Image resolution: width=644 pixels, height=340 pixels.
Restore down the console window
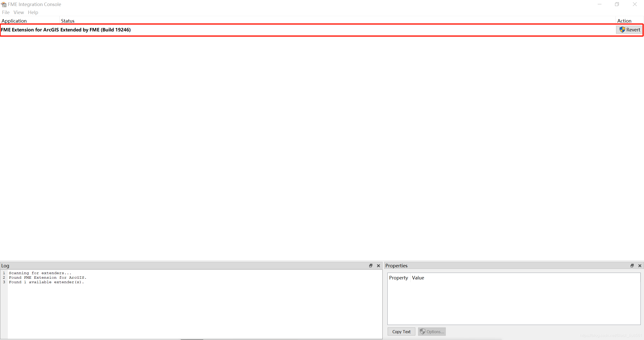coord(617,4)
